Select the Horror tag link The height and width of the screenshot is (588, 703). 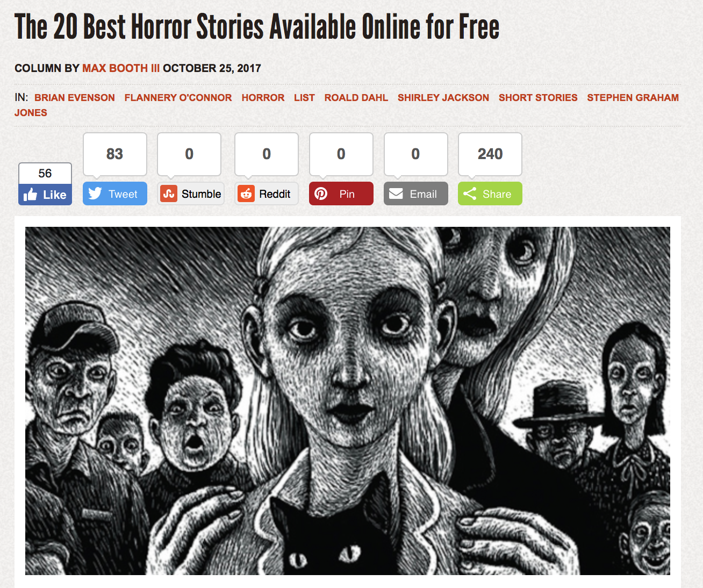263,98
